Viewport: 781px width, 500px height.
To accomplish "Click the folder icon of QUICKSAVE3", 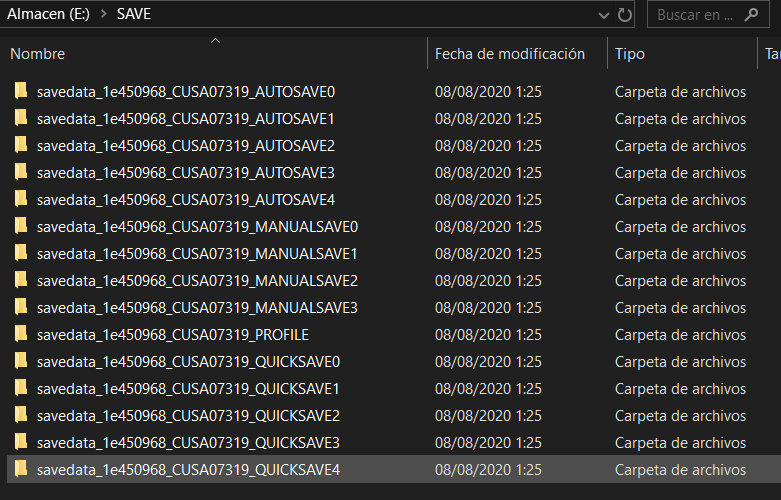I will 21,442.
